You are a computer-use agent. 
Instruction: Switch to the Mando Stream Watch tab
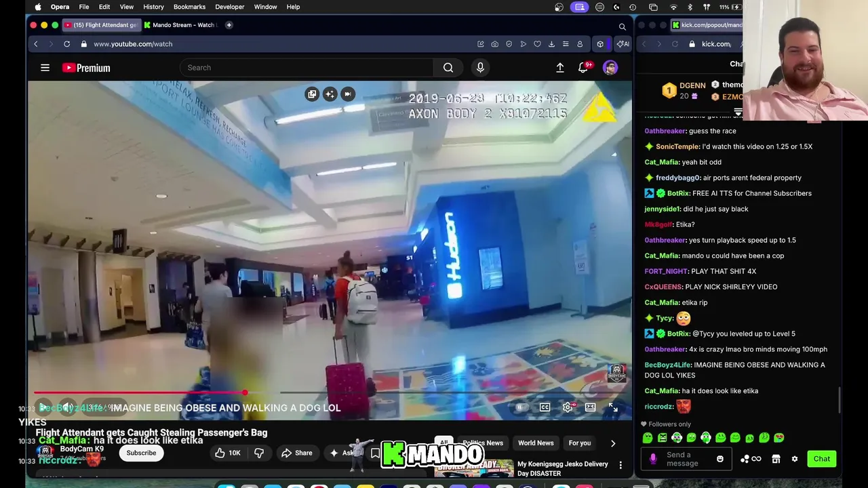pyautogui.click(x=180, y=25)
